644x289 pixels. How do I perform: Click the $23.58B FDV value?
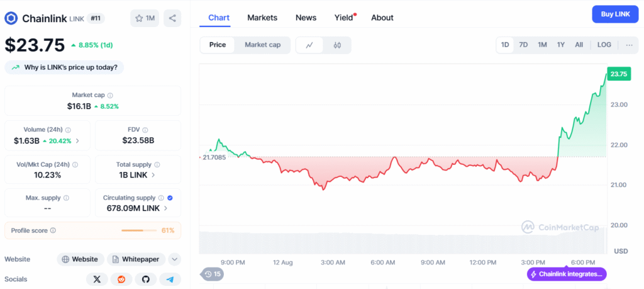138,140
